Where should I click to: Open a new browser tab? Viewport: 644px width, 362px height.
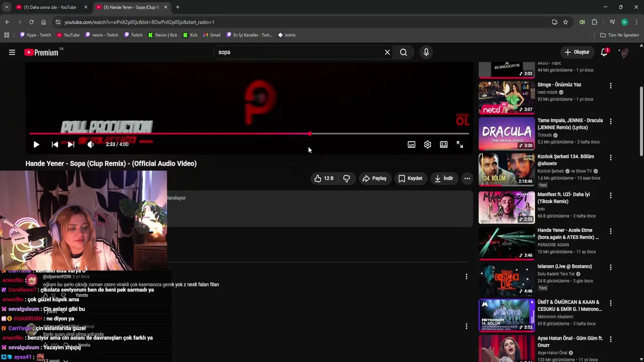(178, 7)
